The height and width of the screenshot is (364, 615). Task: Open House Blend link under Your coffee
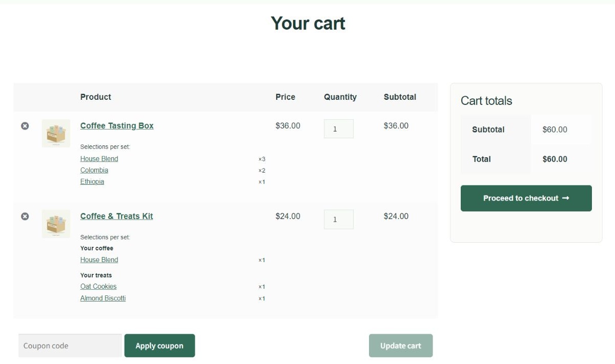(99, 260)
